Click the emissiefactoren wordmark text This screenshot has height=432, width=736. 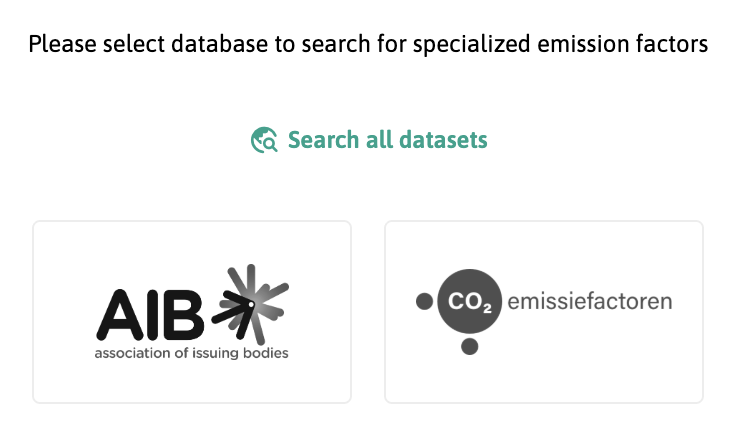click(x=590, y=301)
